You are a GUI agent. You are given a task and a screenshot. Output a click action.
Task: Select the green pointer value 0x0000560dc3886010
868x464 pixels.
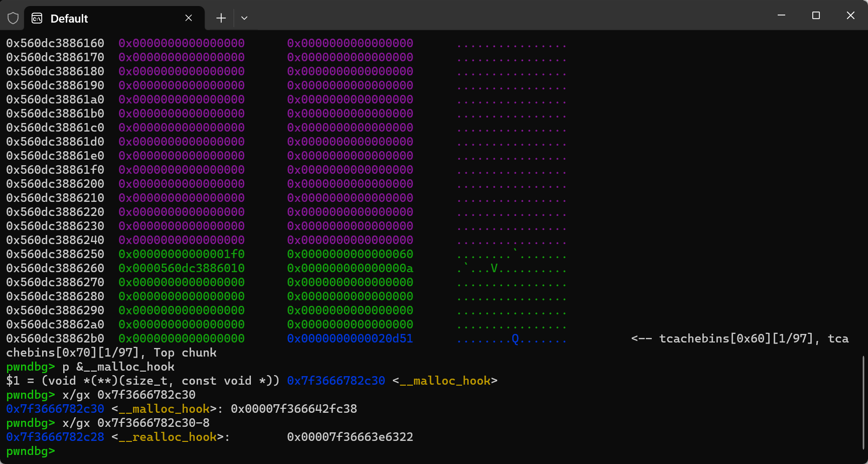[181, 268]
